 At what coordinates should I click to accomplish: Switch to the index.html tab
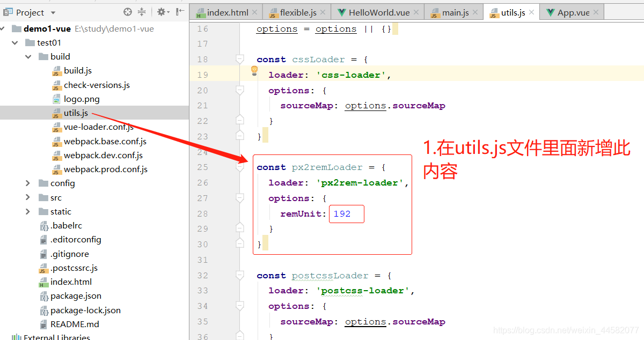[228, 11]
